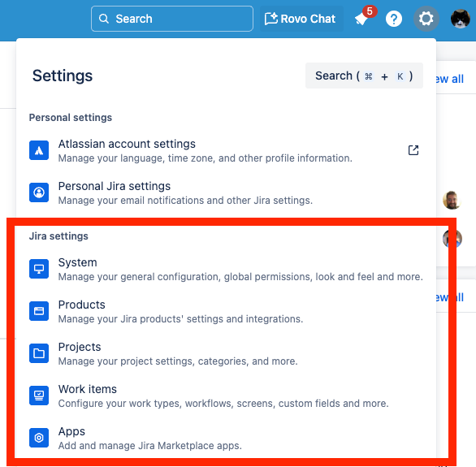Open Work items settings
This screenshot has height=467, width=476.
click(x=226, y=396)
